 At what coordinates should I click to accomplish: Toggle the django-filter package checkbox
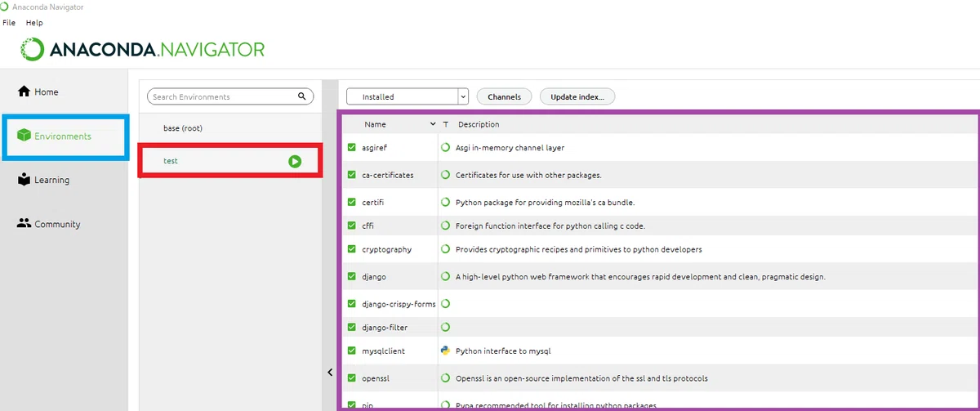(352, 328)
